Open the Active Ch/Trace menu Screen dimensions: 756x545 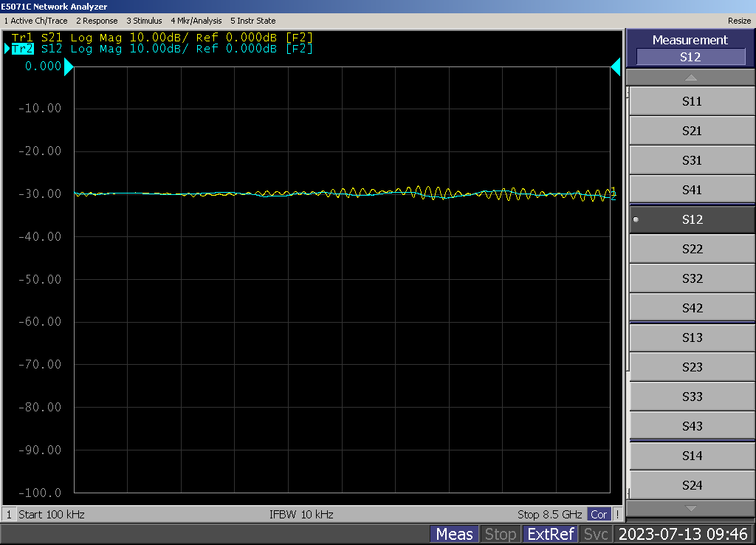click(35, 21)
